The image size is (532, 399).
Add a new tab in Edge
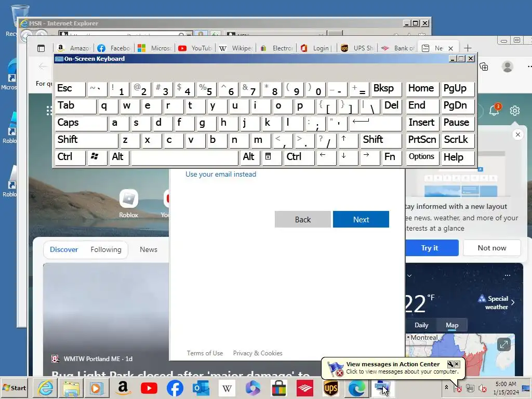[468, 48]
